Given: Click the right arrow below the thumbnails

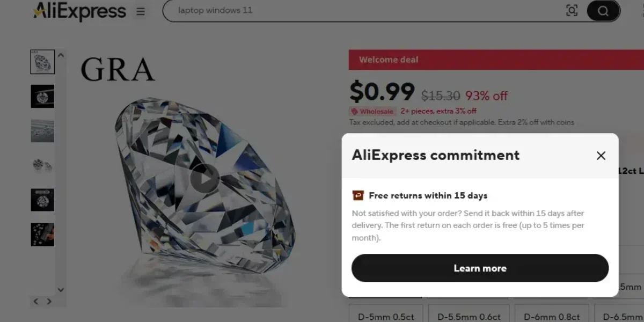Looking at the screenshot, I should 48,301.
